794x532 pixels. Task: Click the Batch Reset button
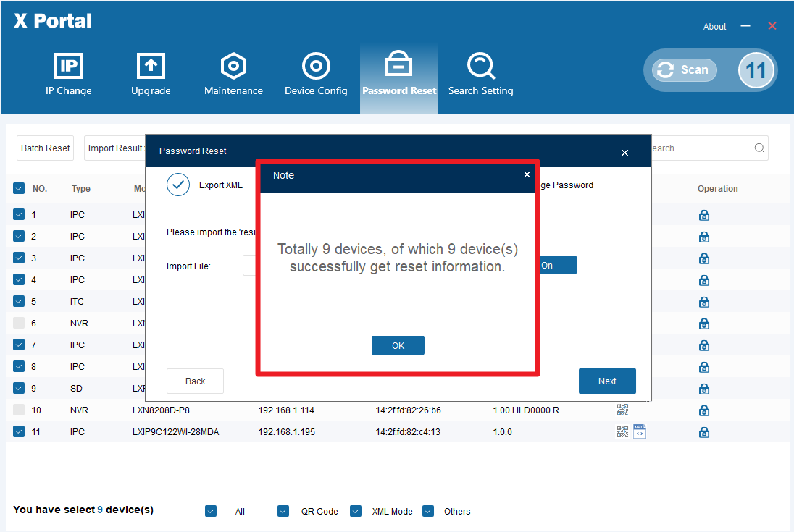pos(45,148)
